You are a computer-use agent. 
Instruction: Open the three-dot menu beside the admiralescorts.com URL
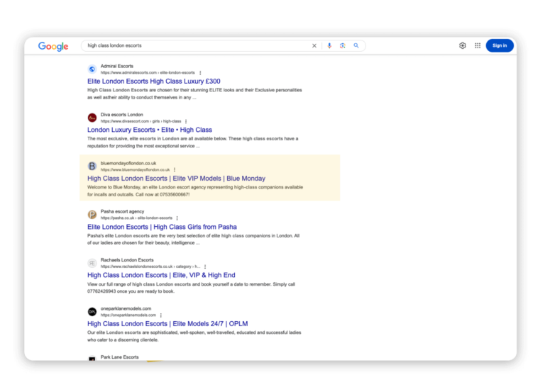point(200,73)
